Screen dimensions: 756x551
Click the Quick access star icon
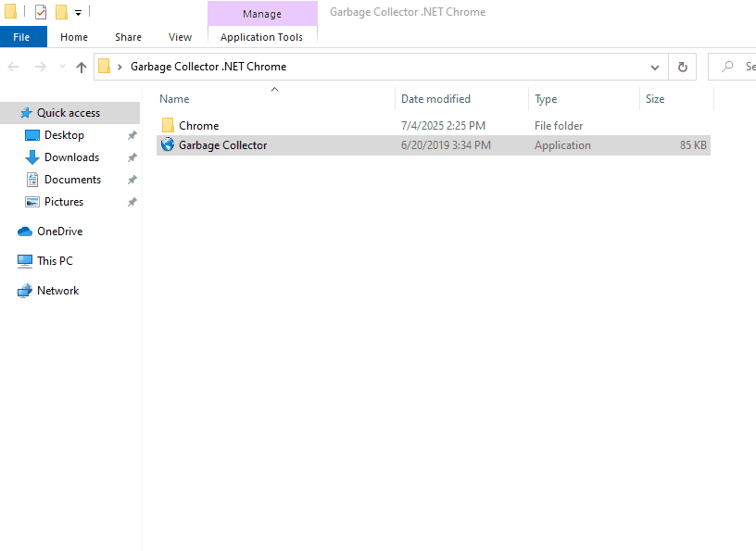click(x=26, y=113)
